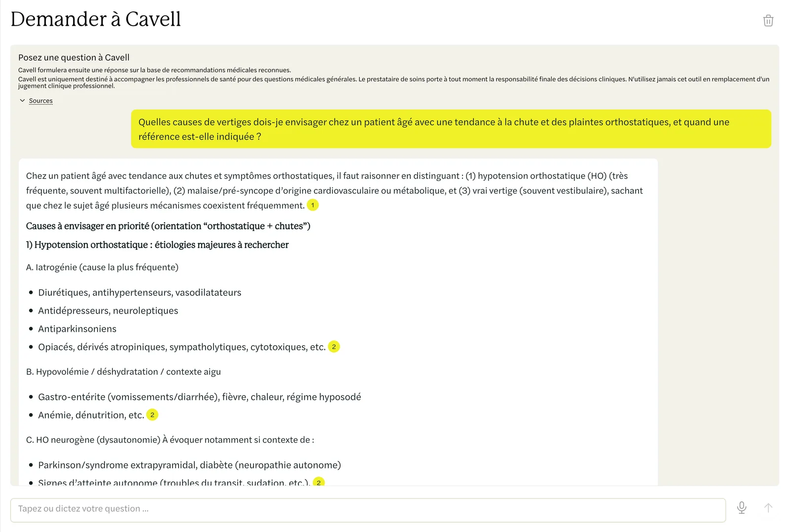Click 'A. Iatrogénie (cause la plus fréquente)'
The width and height of the screenshot is (789, 532).
tap(102, 267)
